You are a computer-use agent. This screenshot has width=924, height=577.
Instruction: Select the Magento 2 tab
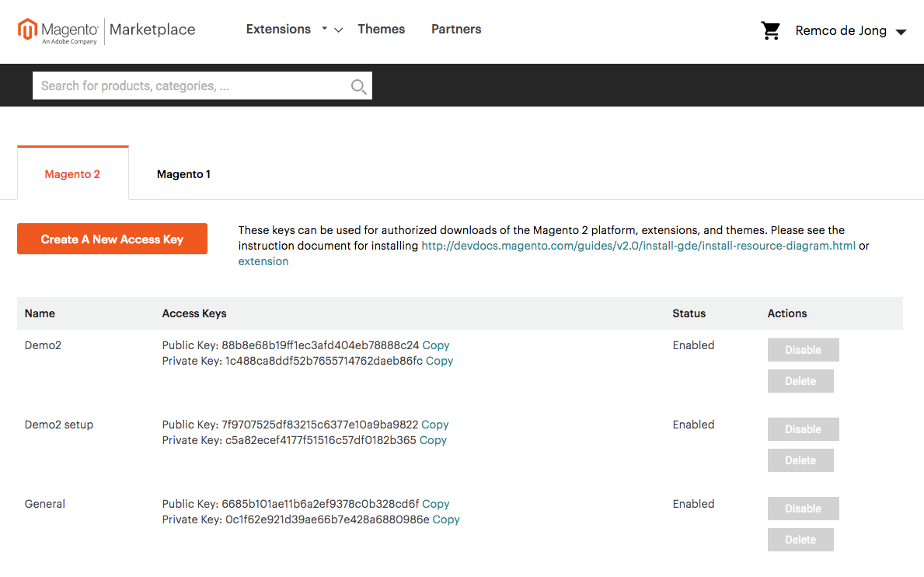pos(72,173)
